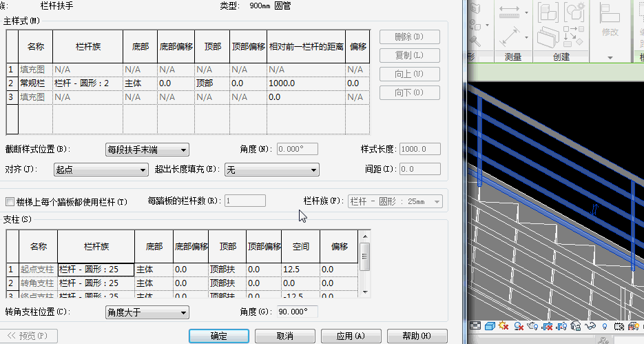Viewport: 644px width, 344px height.
Task: Click the 每踏板的栏杆数 field
Action: click(245, 201)
